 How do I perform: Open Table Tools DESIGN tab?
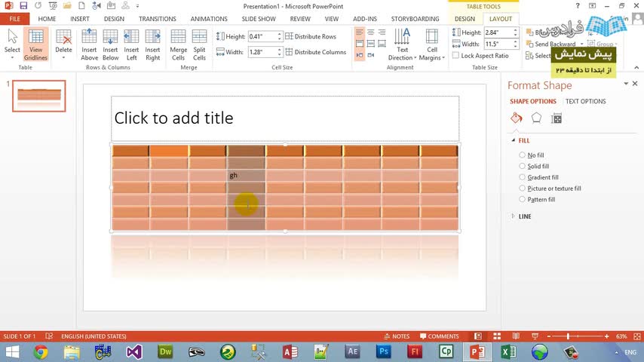pos(465,19)
